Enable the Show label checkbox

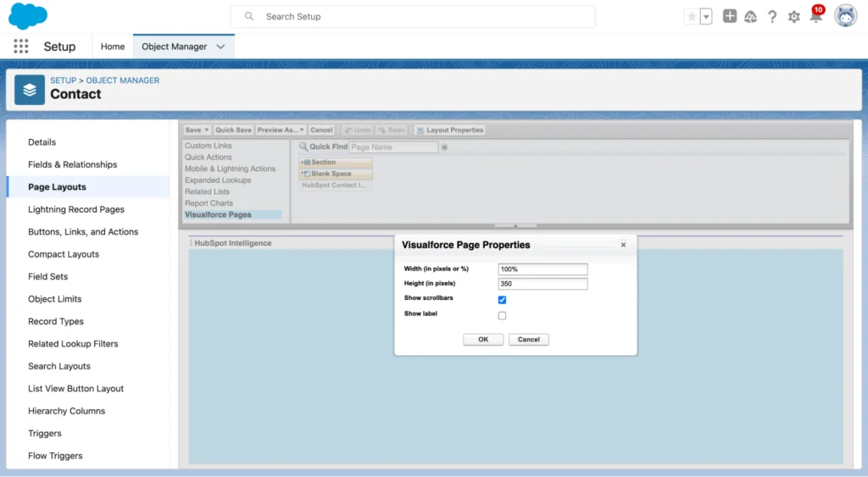point(502,315)
